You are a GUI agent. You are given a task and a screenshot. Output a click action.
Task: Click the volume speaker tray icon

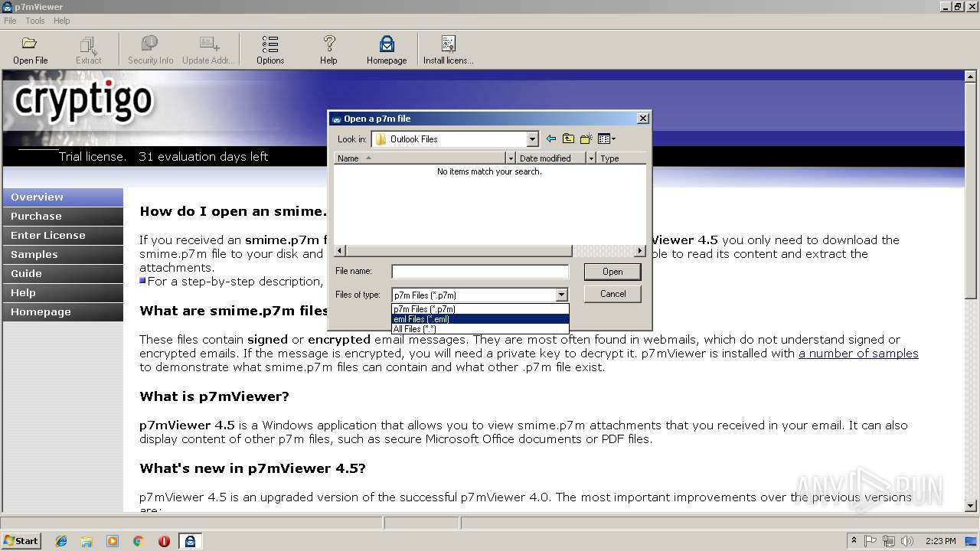(907, 541)
